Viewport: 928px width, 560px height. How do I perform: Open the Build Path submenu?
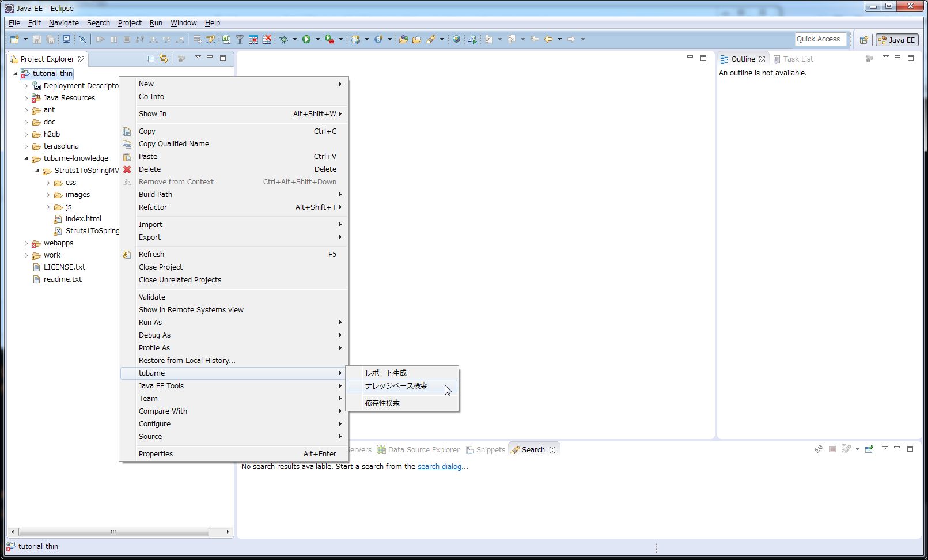[x=234, y=195]
